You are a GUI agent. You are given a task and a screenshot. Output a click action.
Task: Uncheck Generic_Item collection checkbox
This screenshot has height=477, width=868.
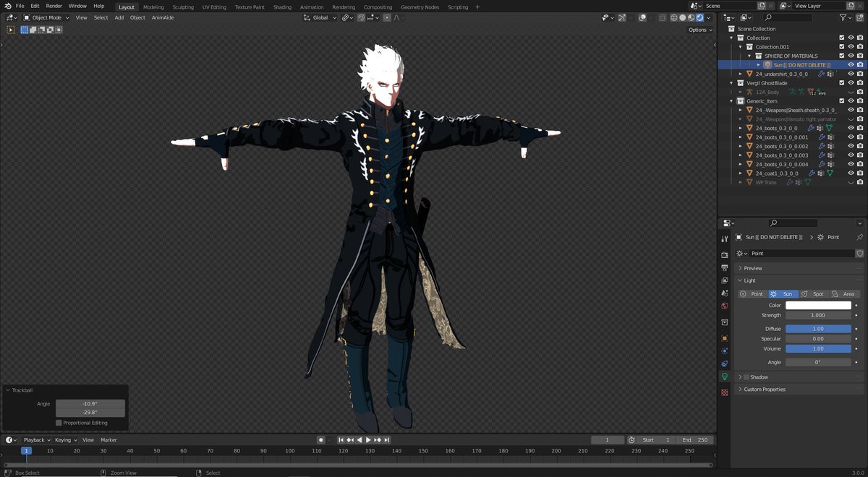coord(841,100)
